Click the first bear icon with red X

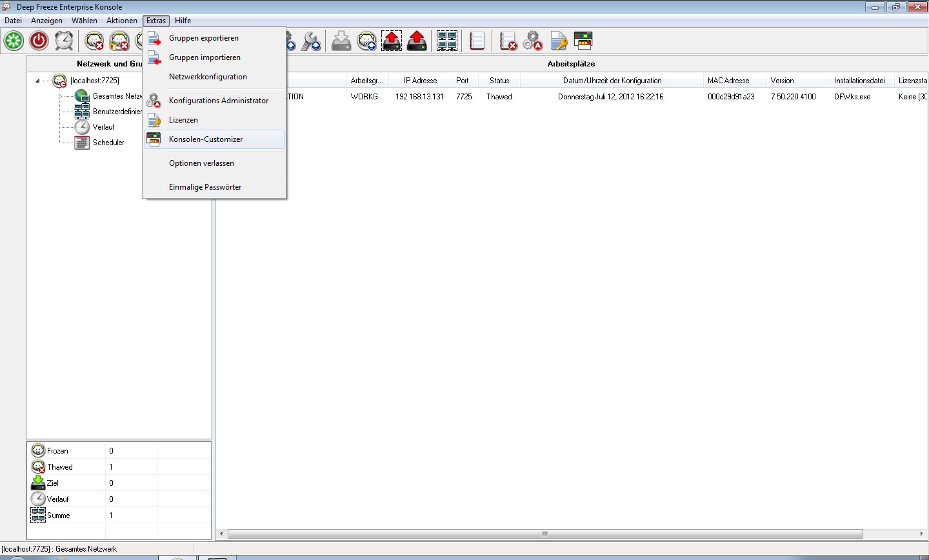(x=94, y=41)
